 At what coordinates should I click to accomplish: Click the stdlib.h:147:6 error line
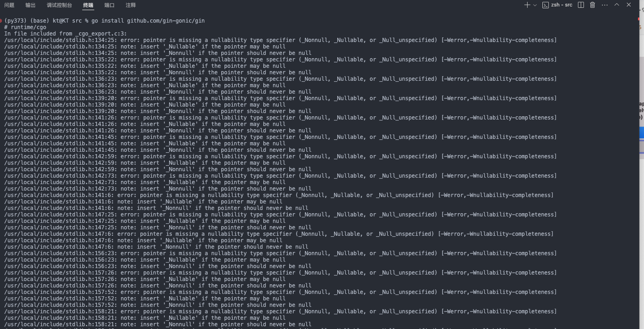pos(279,234)
